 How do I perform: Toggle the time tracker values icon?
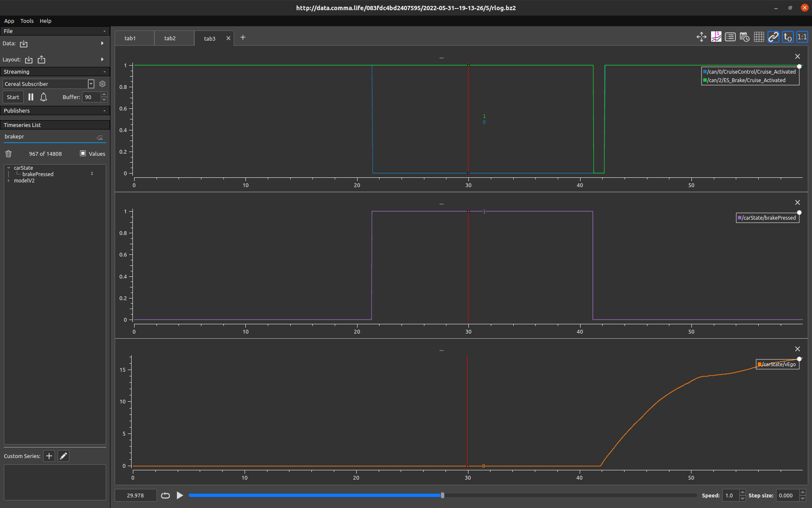point(716,37)
